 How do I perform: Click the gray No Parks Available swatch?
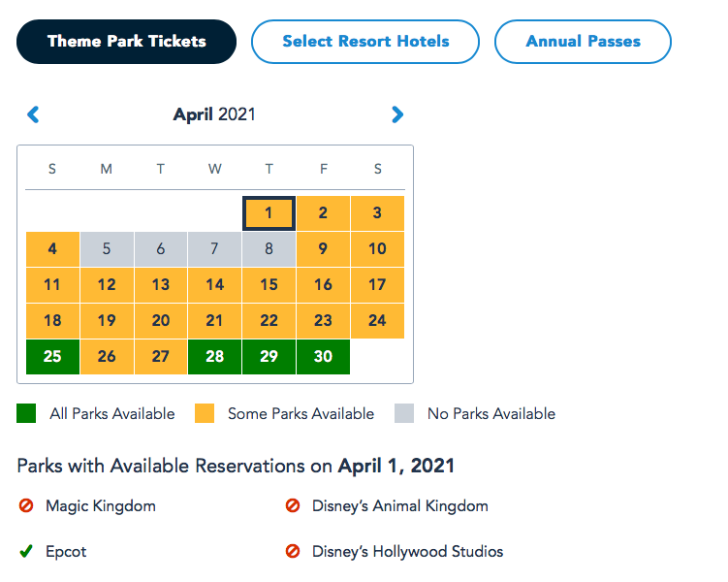pyautogui.click(x=403, y=414)
